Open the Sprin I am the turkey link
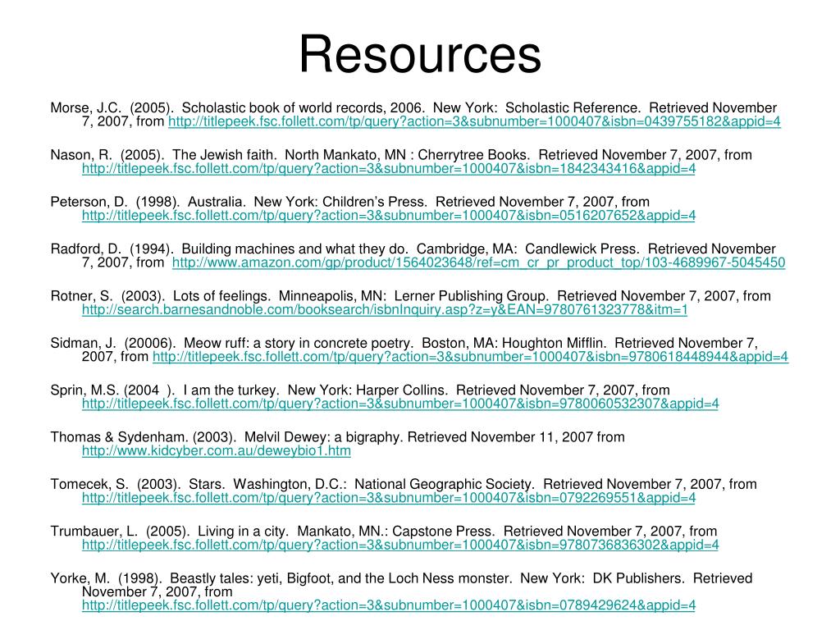 point(400,404)
